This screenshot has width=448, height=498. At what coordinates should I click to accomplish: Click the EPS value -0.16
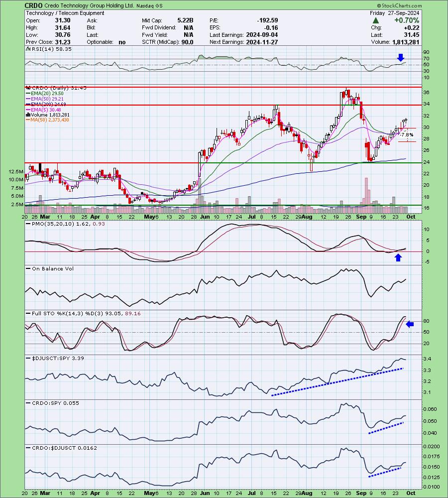point(271,27)
